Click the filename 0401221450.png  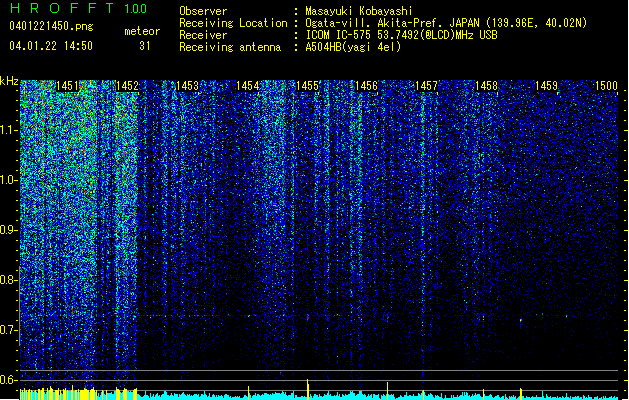51,26
